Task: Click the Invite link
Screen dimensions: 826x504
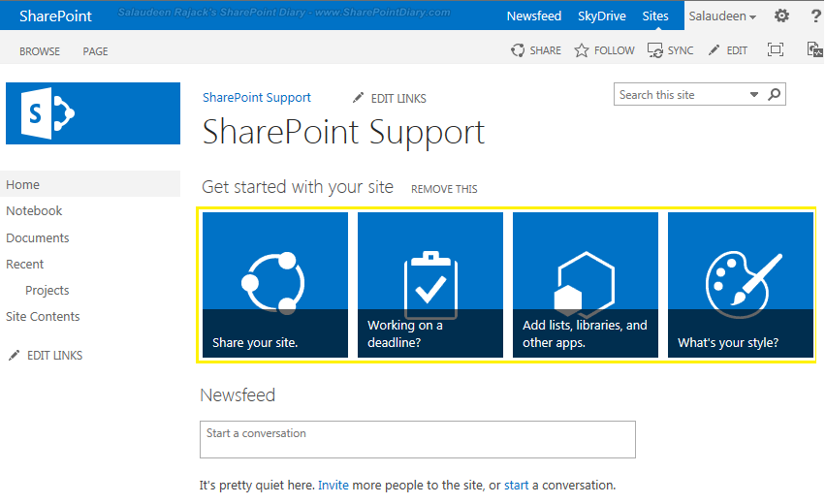Action: pos(333,485)
